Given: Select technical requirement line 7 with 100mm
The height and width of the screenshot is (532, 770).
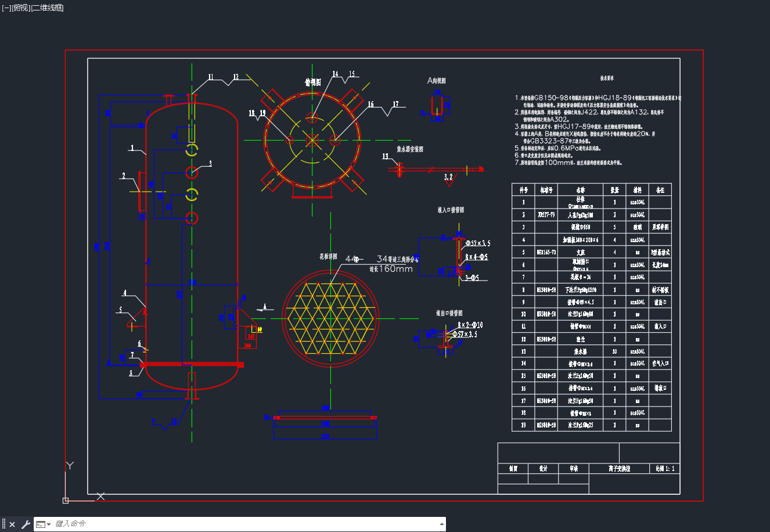Looking at the screenshot, I should click(568, 163).
